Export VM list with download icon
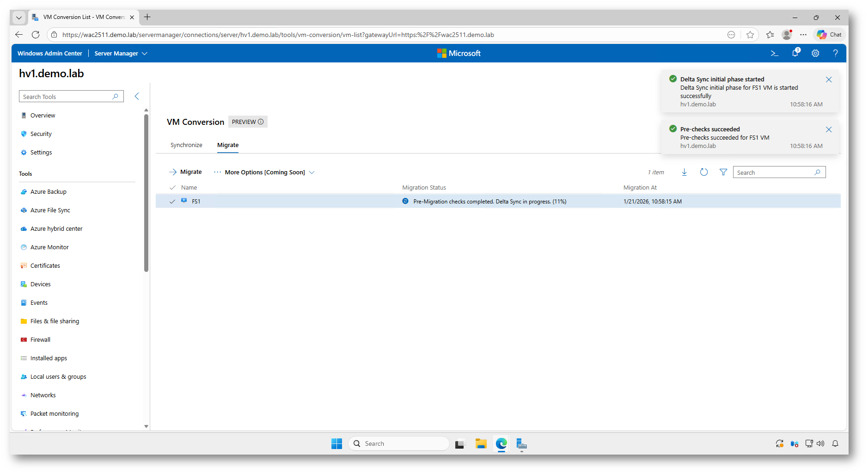868x474 pixels. coord(684,172)
